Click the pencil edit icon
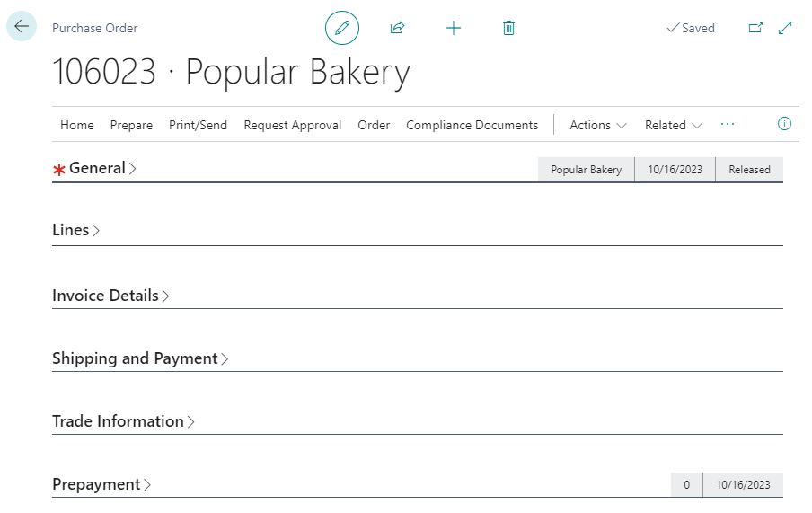The image size is (812, 513). coord(341,28)
